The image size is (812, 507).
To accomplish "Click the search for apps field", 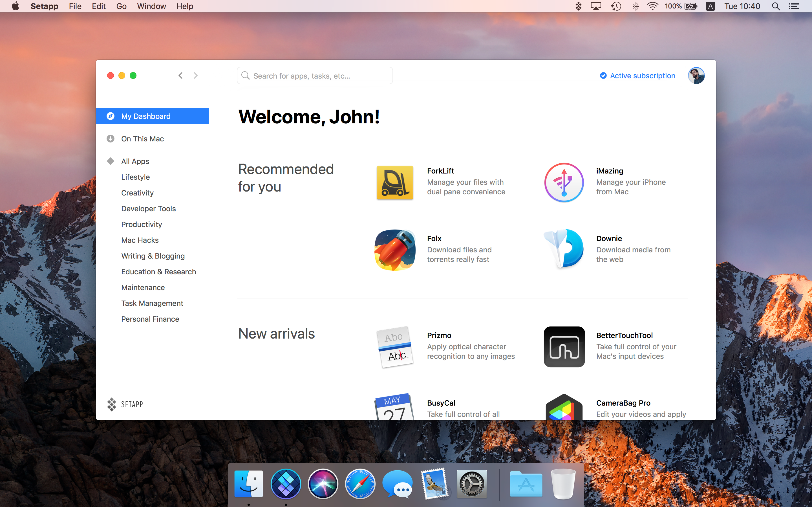I will click(x=315, y=76).
